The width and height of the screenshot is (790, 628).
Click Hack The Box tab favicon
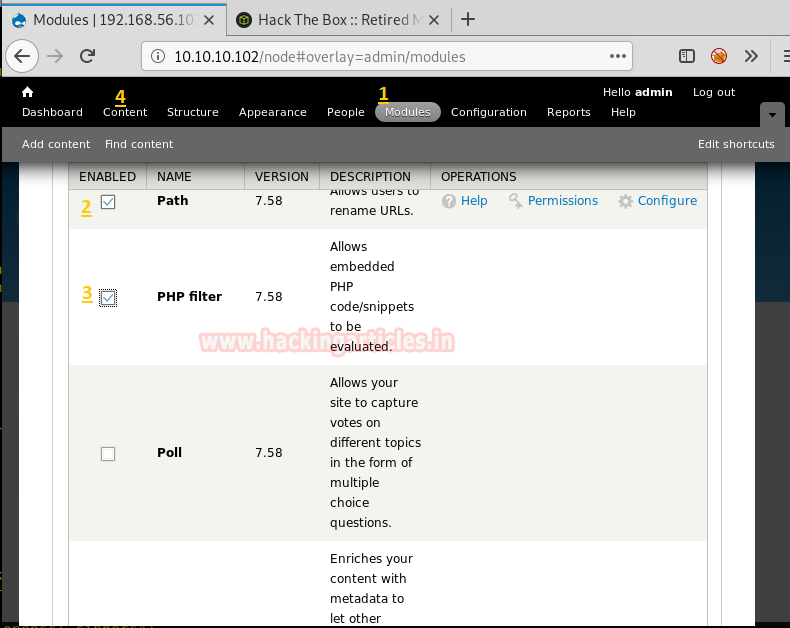click(x=244, y=20)
